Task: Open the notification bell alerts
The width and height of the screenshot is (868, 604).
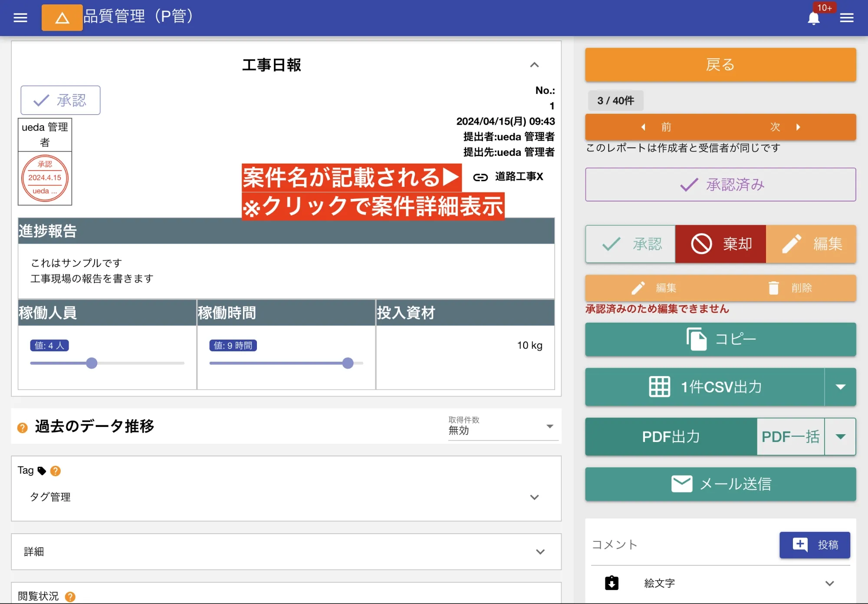Action: tap(813, 18)
